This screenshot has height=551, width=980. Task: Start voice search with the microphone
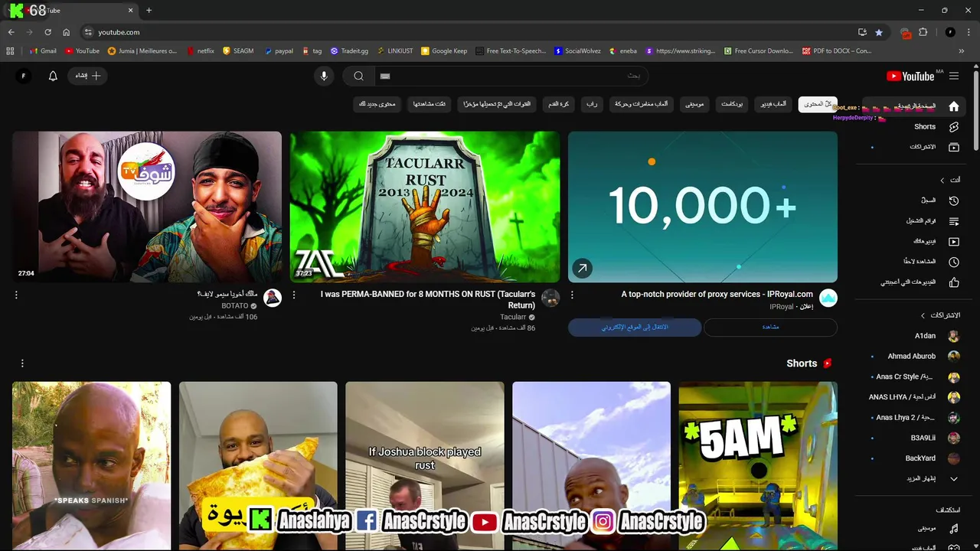tap(324, 76)
